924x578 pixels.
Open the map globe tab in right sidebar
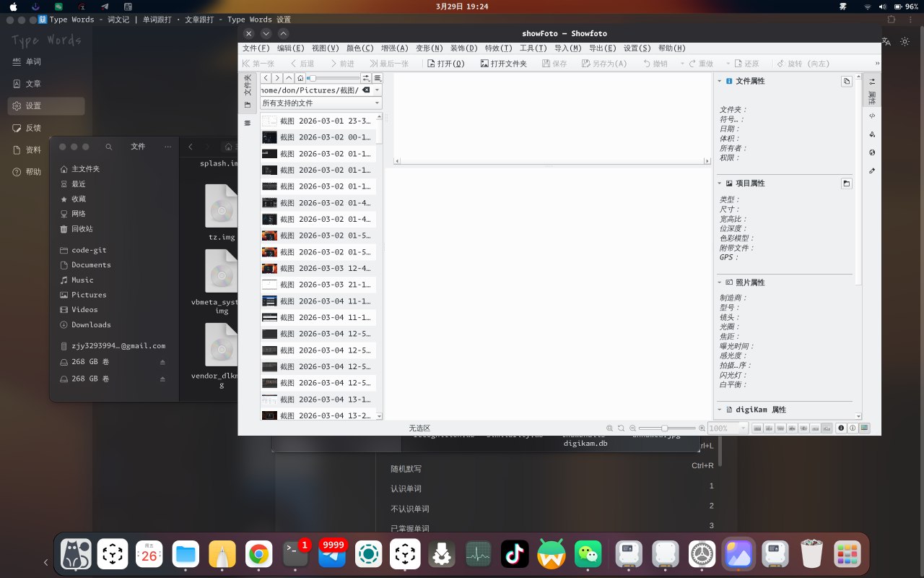[872, 152]
